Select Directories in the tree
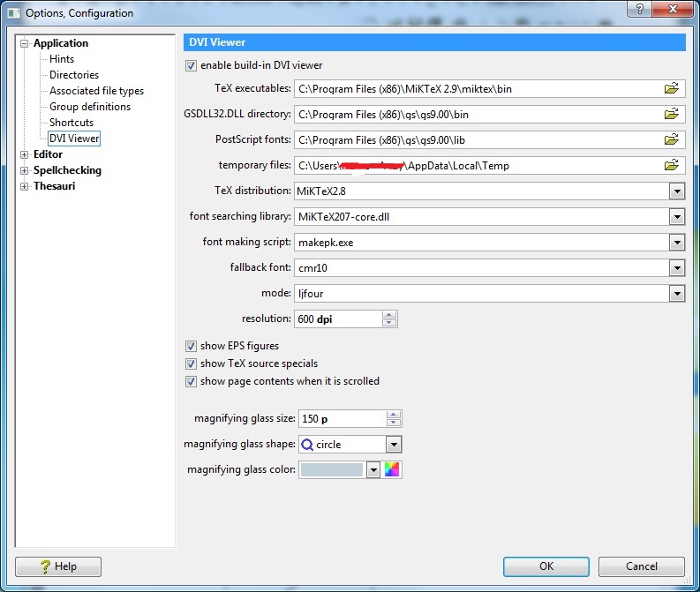The image size is (700, 592). (x=74, y=74)
